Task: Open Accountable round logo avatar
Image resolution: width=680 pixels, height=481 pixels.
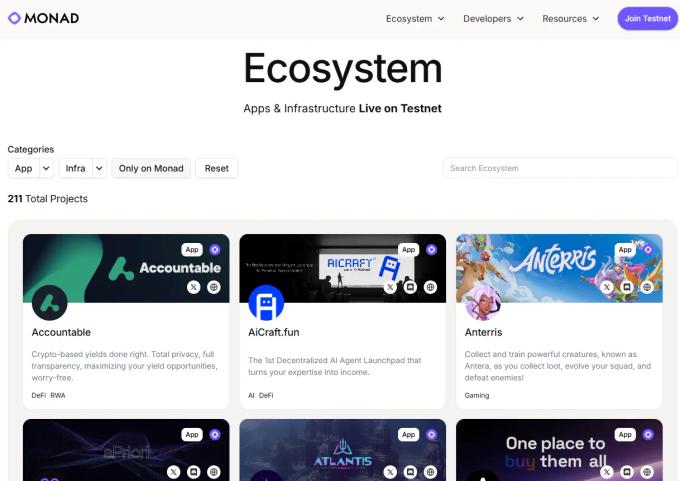Action: point(49,303)
